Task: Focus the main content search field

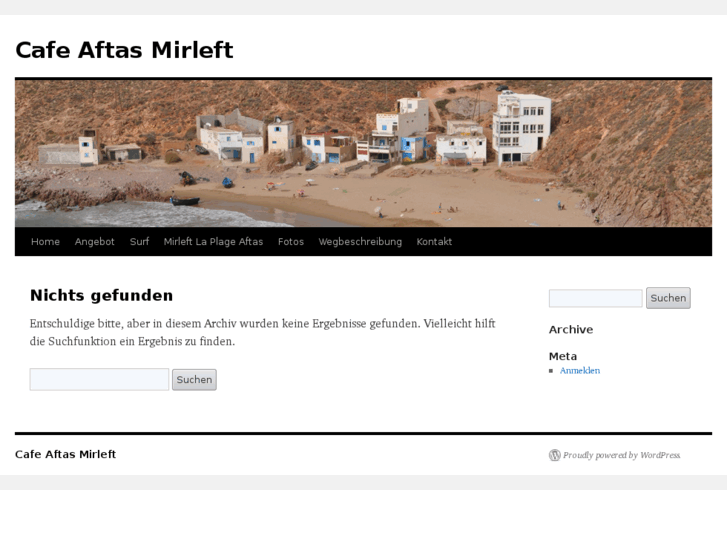Action: pos(99,379)
